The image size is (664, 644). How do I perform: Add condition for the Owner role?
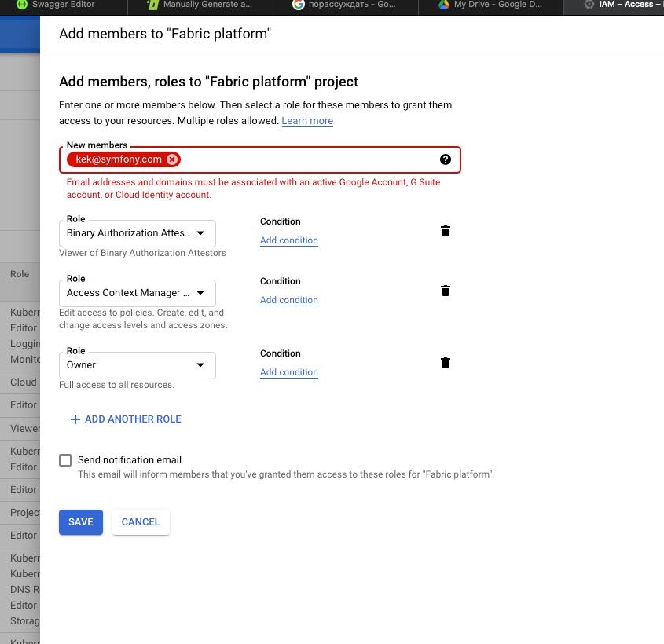coord(289,372)
